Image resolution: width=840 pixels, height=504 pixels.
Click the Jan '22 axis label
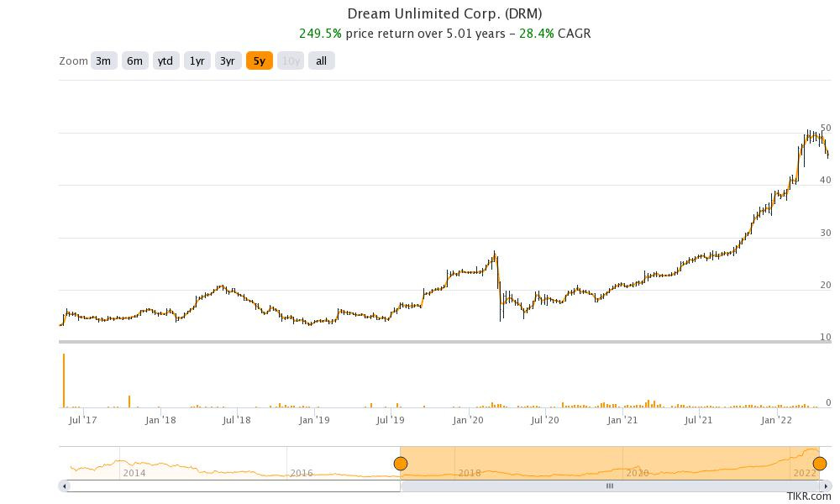[776, 421]
